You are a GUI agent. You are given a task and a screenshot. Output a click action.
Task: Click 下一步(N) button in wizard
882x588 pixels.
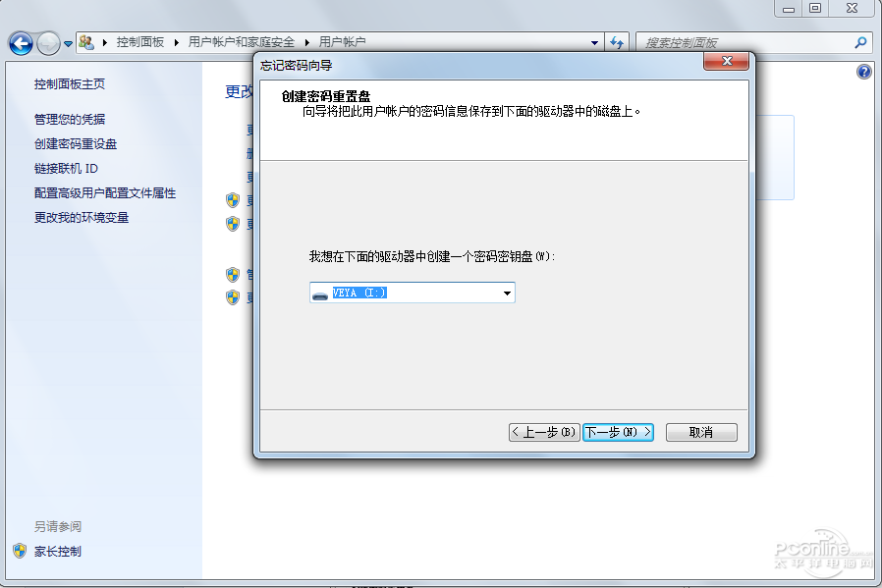(618, 432)
